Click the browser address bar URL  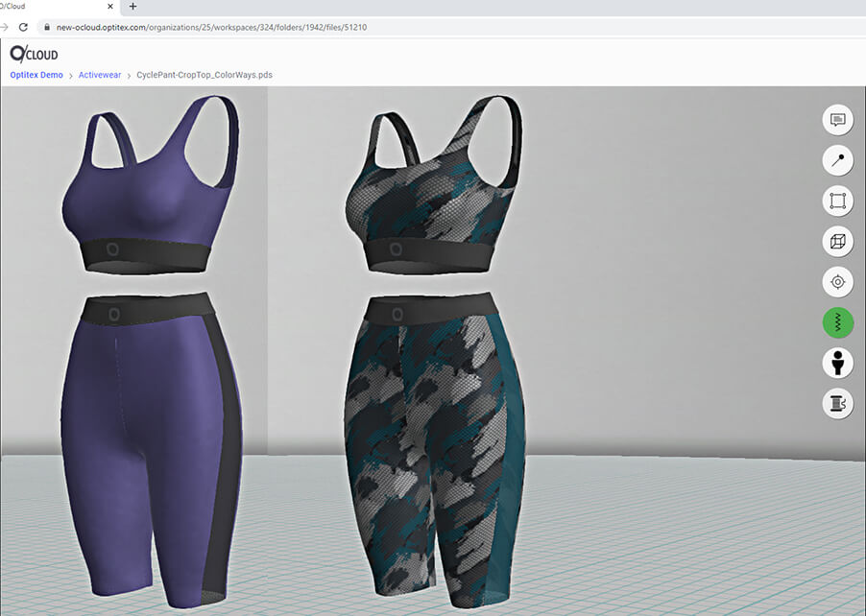(211, 27)
